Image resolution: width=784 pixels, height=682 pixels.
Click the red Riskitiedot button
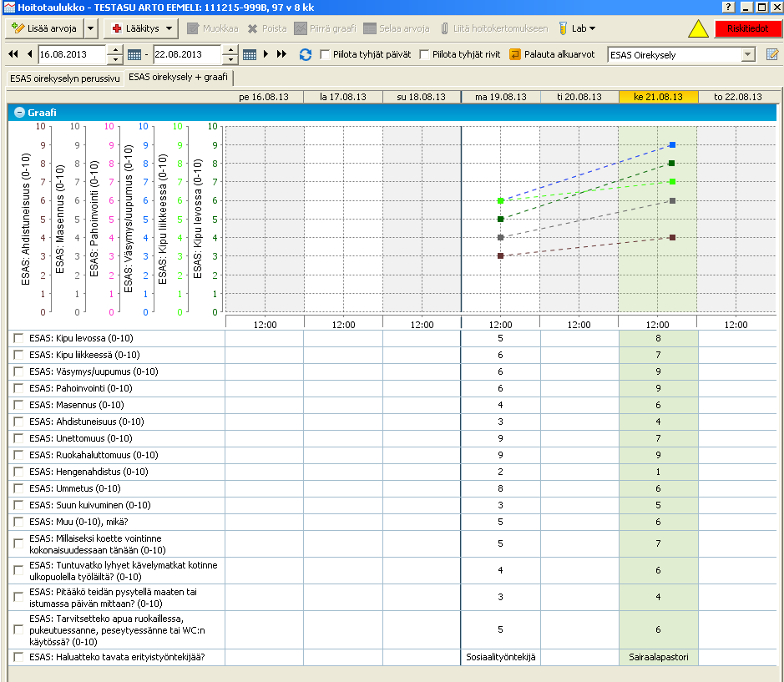(747, 28)
